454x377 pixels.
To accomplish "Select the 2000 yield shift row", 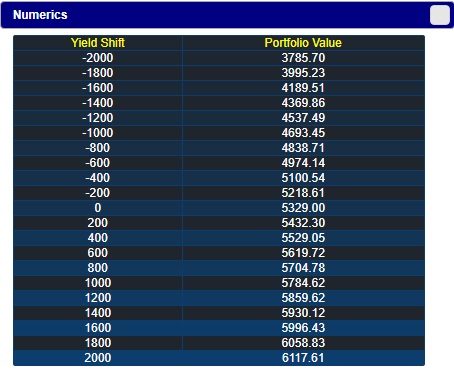I will (x=219, y=358).
